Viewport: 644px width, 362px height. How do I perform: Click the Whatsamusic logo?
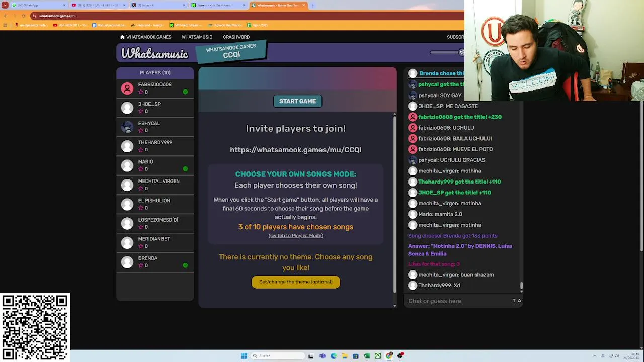154,53
